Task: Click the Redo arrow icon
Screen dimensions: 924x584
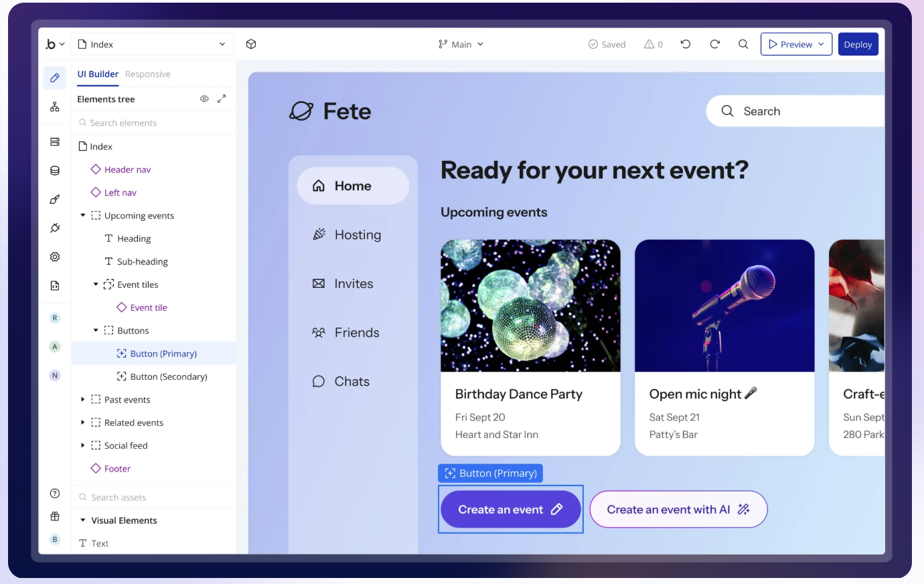Action: (x=714, y=44)
